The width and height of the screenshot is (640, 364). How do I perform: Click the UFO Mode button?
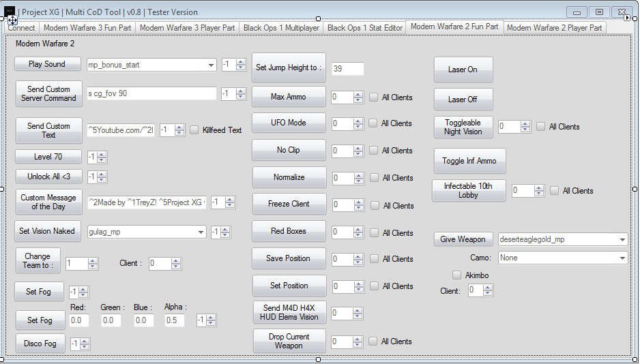click(x=289, y=123)
